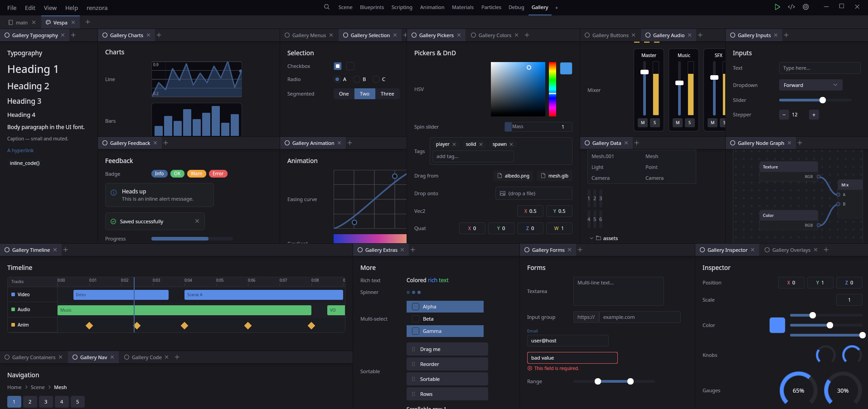
Task: Click the Inputs slider handle
Action: coord(823,100)
